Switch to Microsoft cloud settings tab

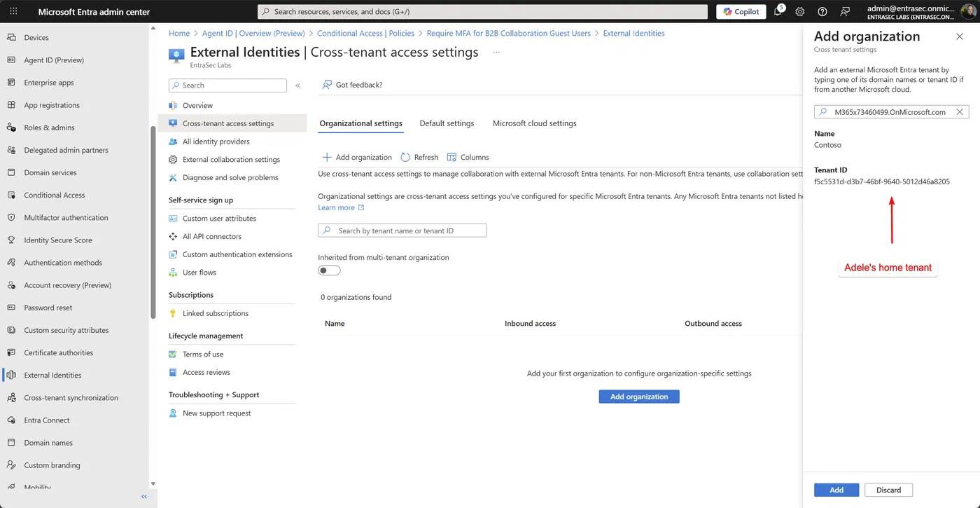535,123
